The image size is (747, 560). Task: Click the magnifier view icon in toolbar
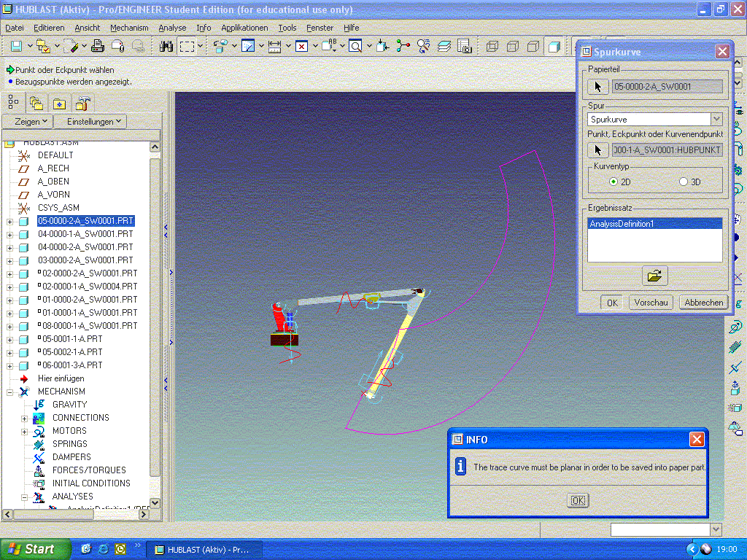click(x=355, y=46)
